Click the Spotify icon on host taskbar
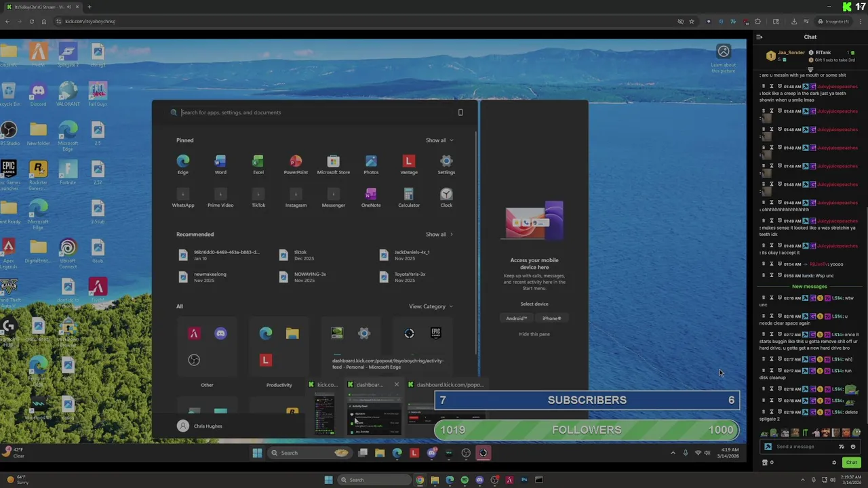This screenshot has height=488, width=868. 465,480
